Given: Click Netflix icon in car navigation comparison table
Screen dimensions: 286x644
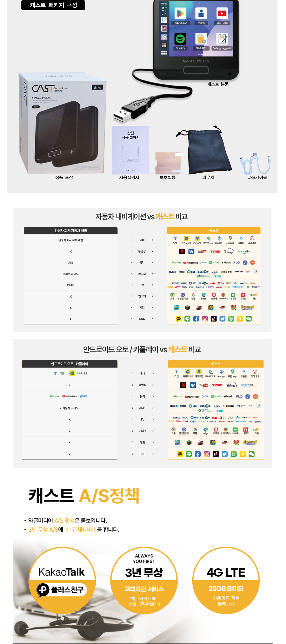Looking at the screenshot, I should tap(182, 251).
